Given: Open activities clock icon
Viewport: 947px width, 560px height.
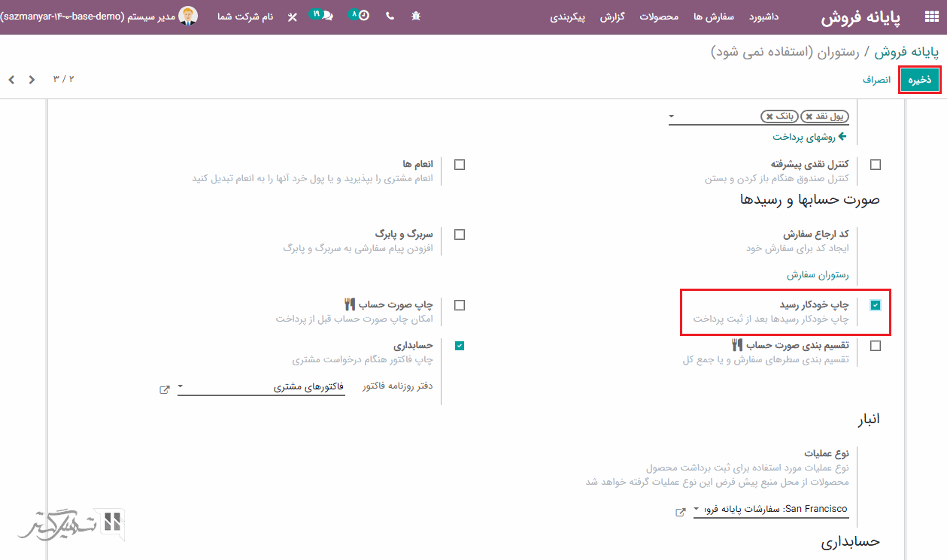Looking at the screenshot, I should [363, 16].
